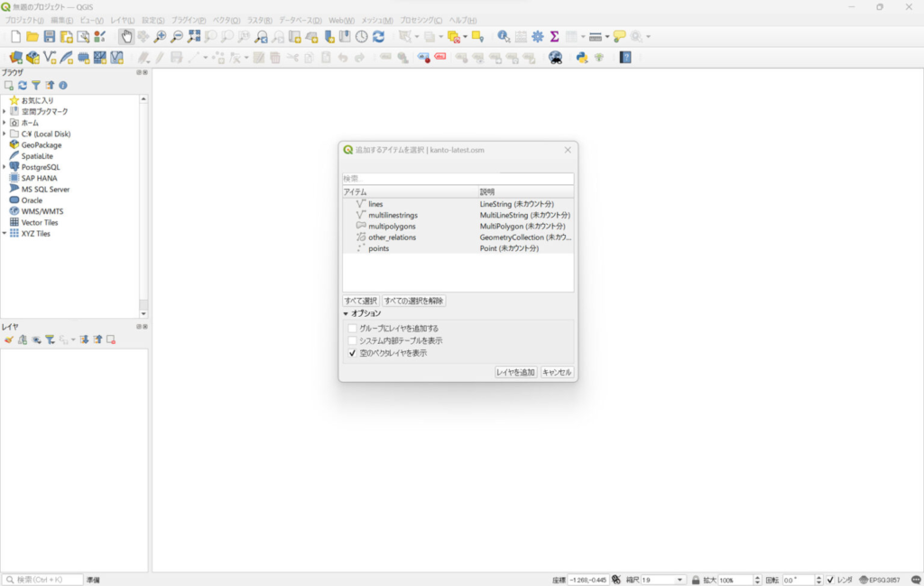Expand the PostgreSQL node in browser
This screenshot has width=924, height=586.
point(5,167)
